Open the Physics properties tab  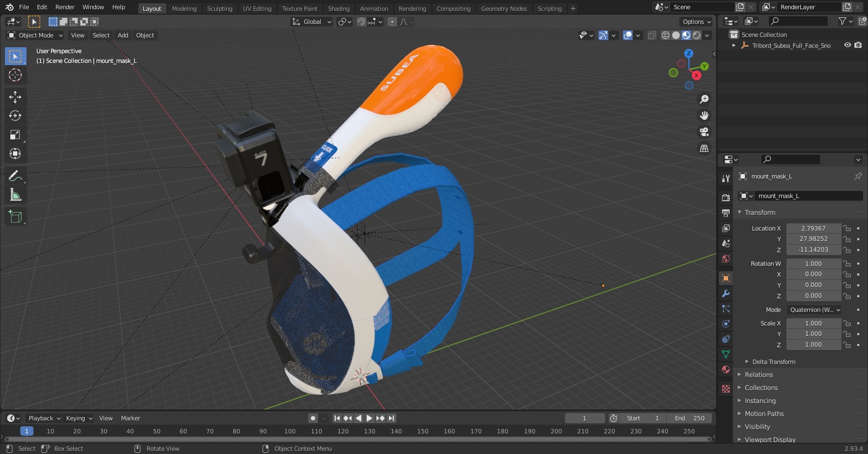726,323
